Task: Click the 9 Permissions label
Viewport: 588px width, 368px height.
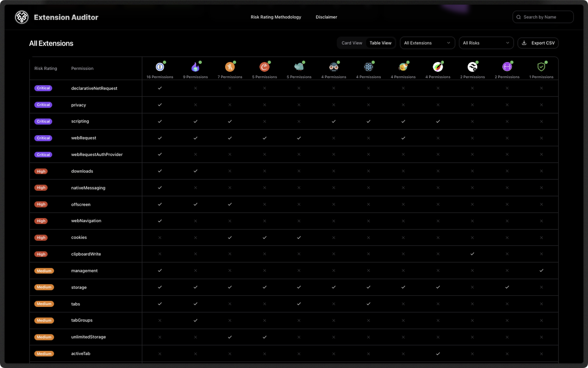Action: (x=195, y=77)
